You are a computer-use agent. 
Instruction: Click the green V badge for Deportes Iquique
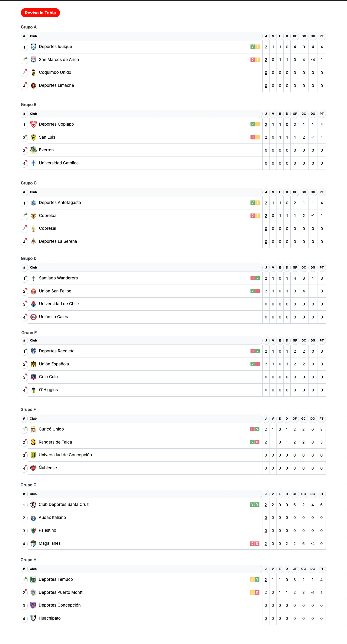click(252, 47)
